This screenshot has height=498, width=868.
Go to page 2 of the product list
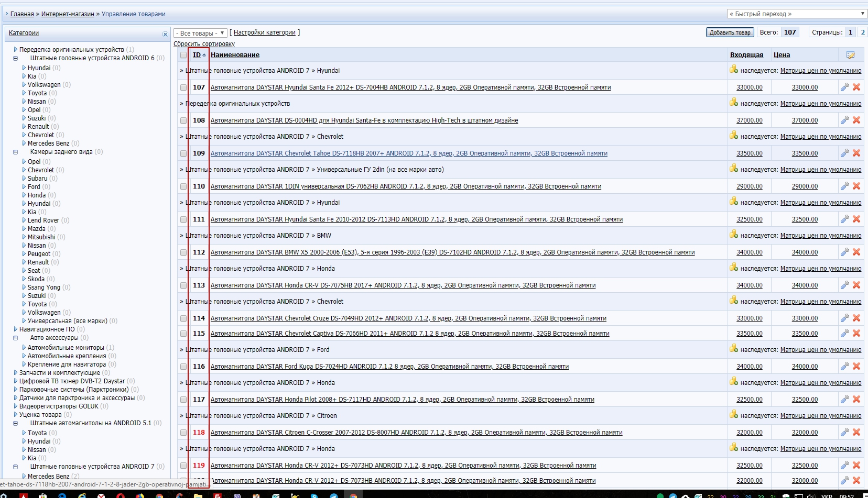pyautogui.click(x=863, y=32)
